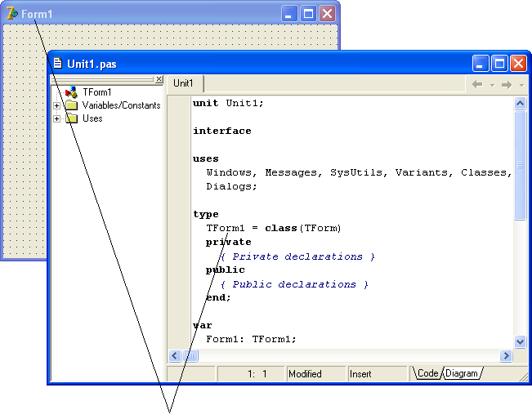Click the horizontal scrollbar thumb
Viewport: 532px width, 419px height.
pyautogui.click(x=190, y=355)
